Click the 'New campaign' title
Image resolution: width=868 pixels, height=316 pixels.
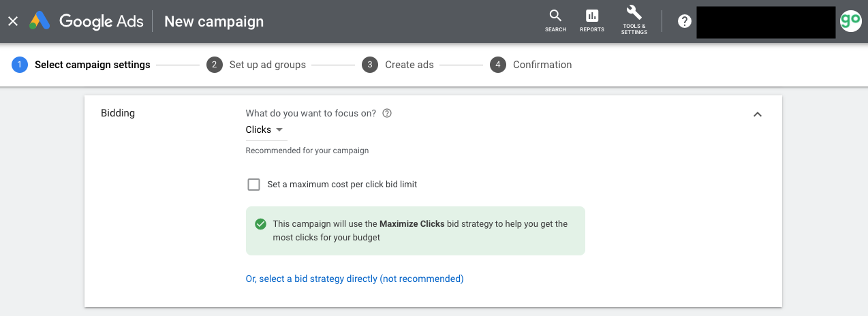(x=214, y=21)
